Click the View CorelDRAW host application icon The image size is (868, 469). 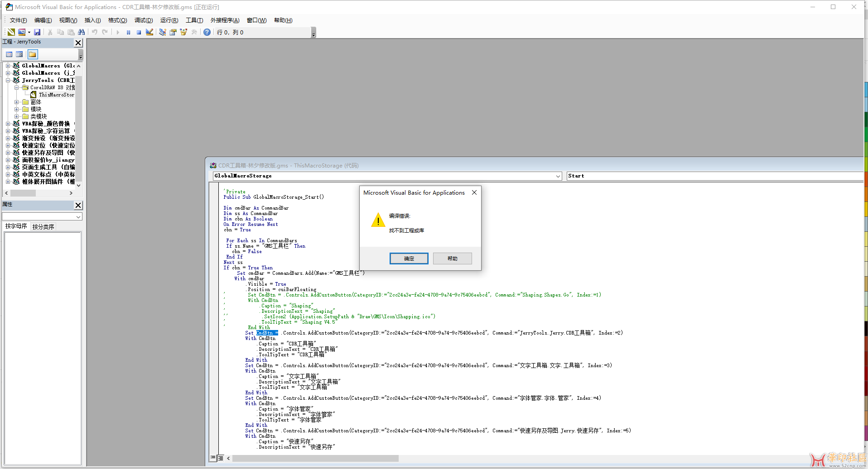click(x=11, y=32)
